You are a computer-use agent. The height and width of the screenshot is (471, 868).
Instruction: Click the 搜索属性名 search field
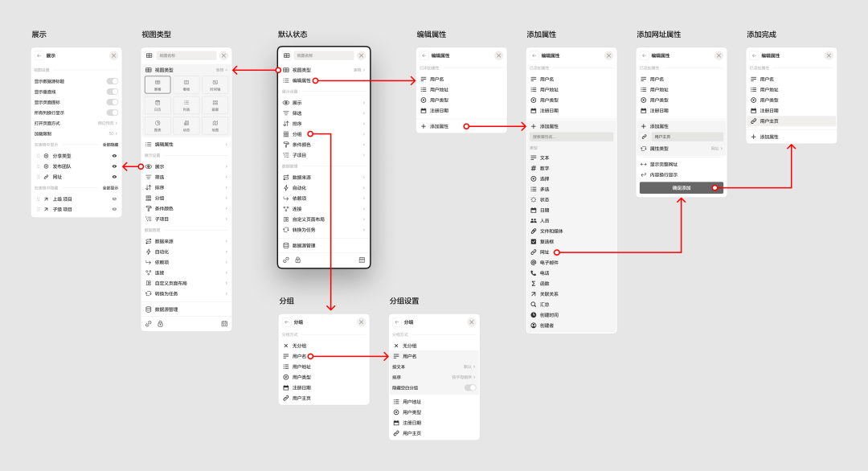(571, 137)
